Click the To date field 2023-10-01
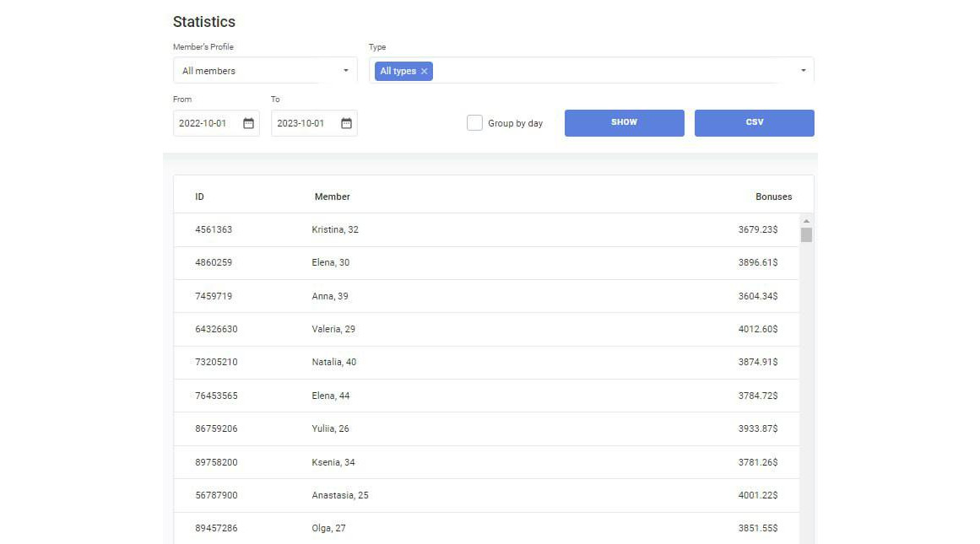Screen dimensions: 980x544 pyautogui.click(x=301, y=123)
